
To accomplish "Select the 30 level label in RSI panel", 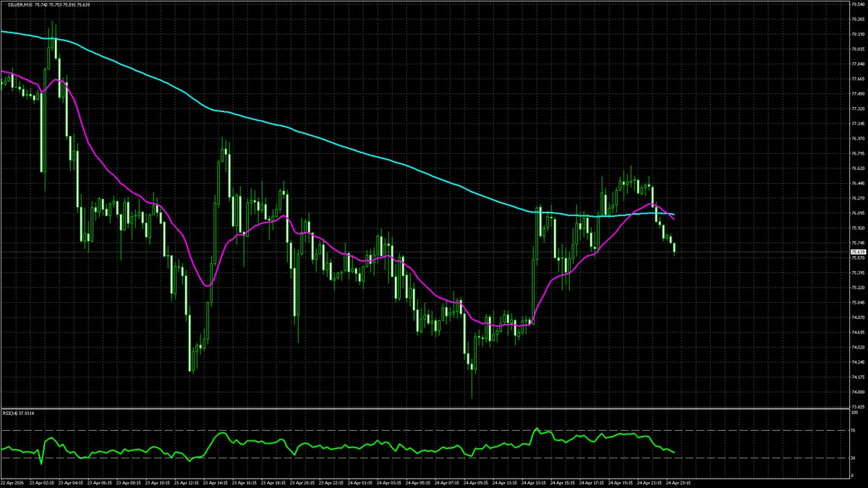I will click(853, 458).
